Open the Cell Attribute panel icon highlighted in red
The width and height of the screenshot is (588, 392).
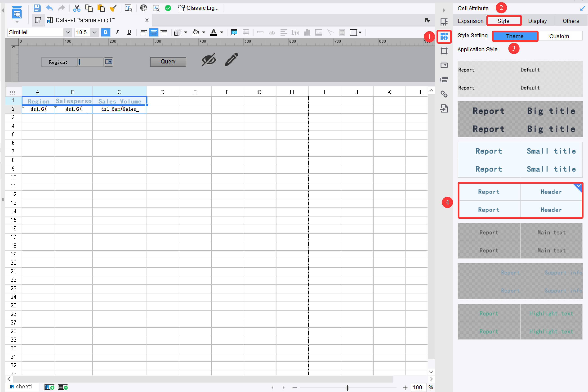(x=444, y=37)
